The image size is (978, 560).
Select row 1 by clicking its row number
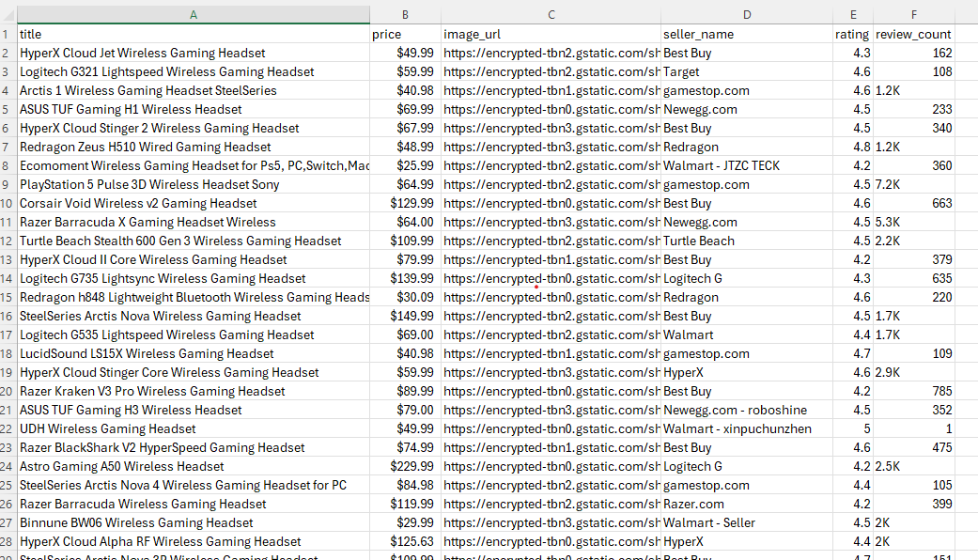tap(9, 34)
